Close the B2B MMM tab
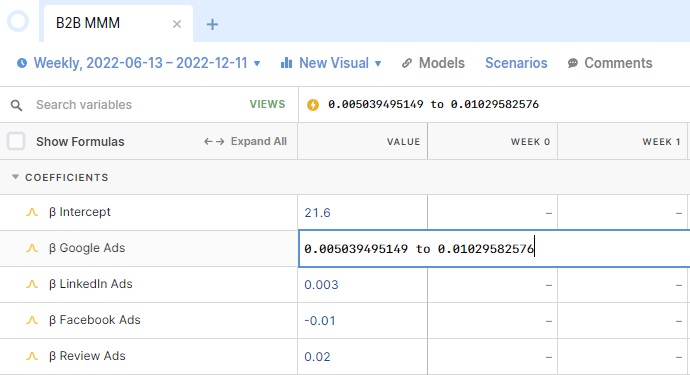 tap(177, 24)
